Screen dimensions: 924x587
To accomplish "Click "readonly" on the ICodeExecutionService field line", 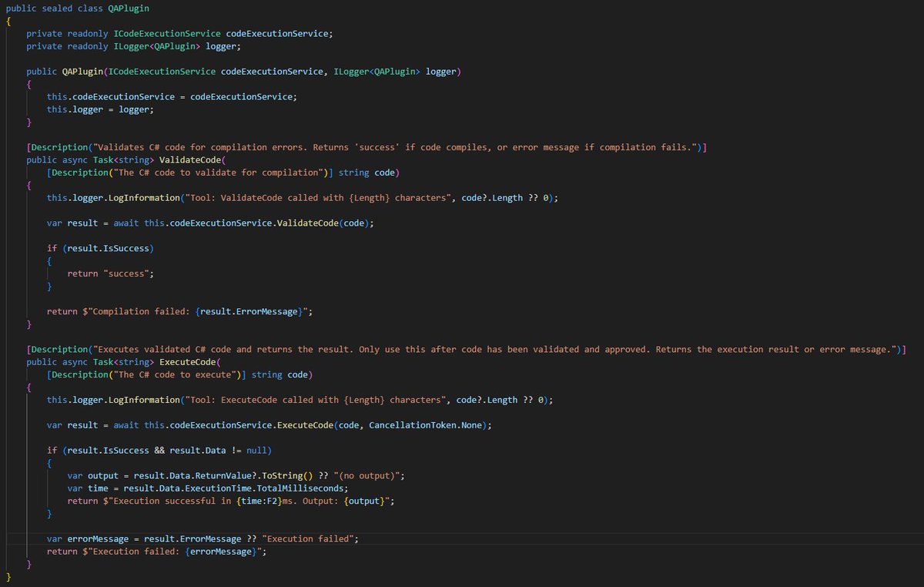I will (87, 33).
